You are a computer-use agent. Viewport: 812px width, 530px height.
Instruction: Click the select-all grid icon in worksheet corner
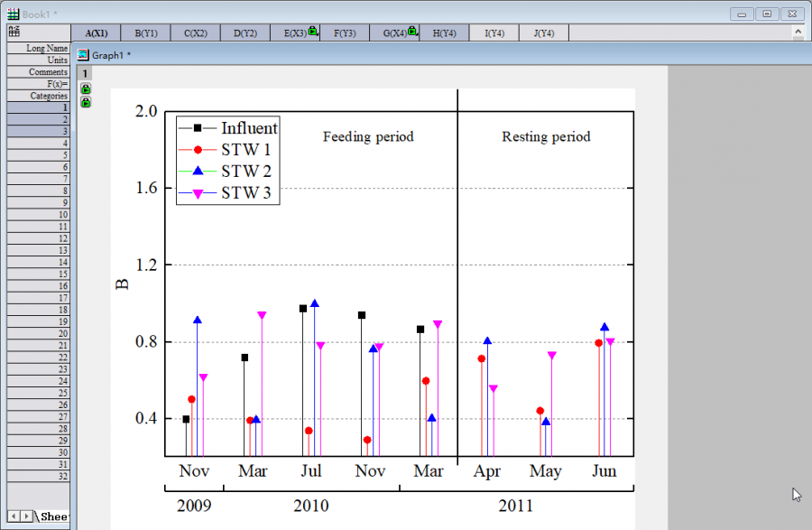[x=14, y=33]
